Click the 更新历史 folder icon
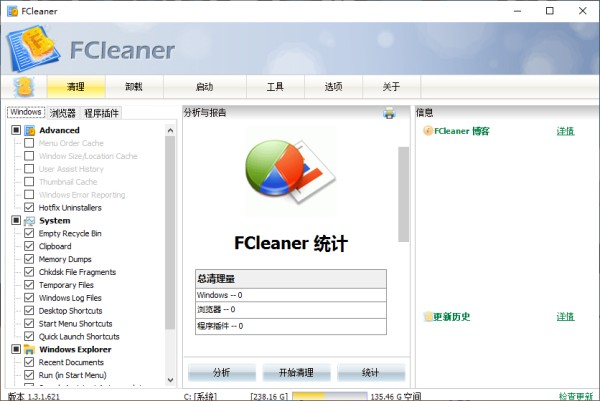The width and height of the screenshot is (600, 401). tap(428, 317)
